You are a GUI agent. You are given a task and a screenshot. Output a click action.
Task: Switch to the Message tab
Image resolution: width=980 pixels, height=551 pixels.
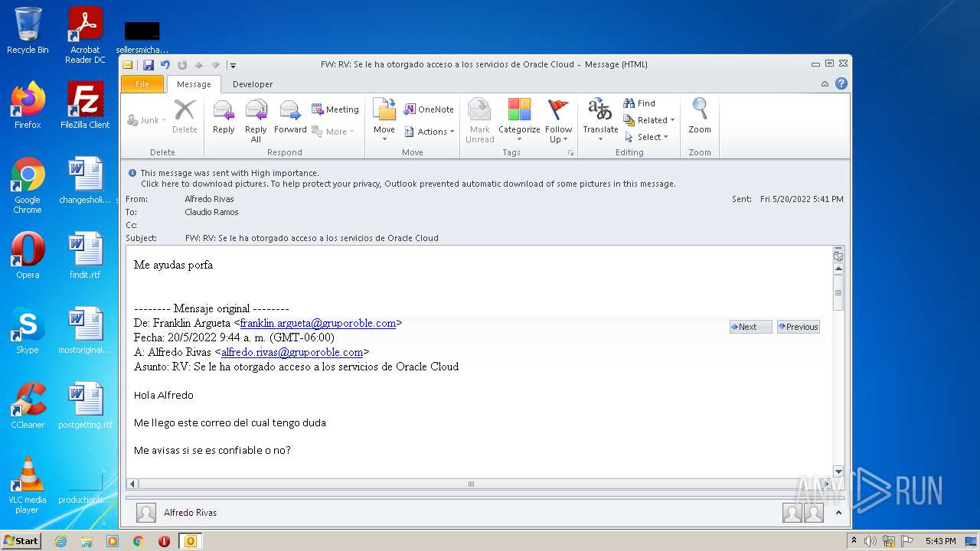coord(194,84)
